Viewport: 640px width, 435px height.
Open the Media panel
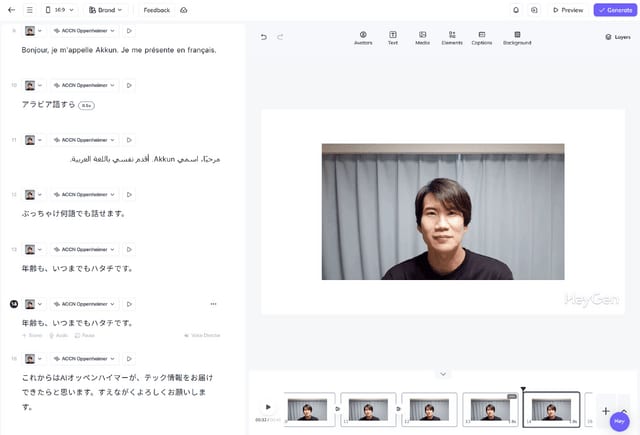pyautogui.click(x=422, y=37)
